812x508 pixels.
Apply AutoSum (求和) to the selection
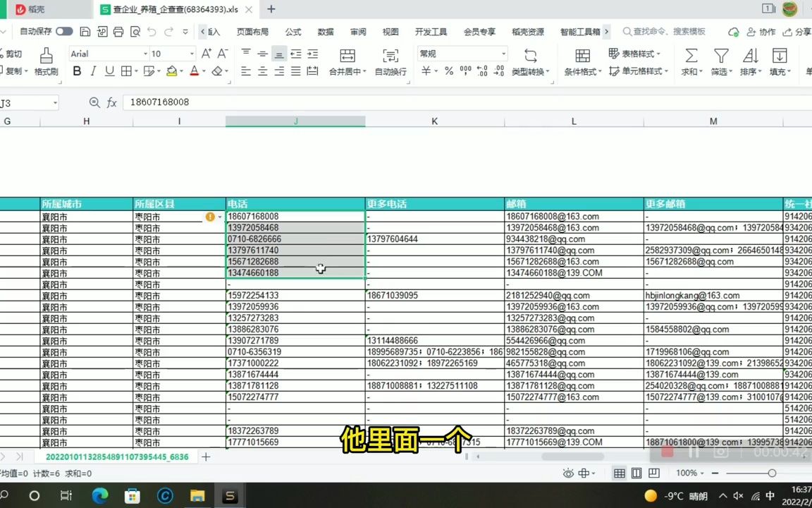[x=690, y=62]
